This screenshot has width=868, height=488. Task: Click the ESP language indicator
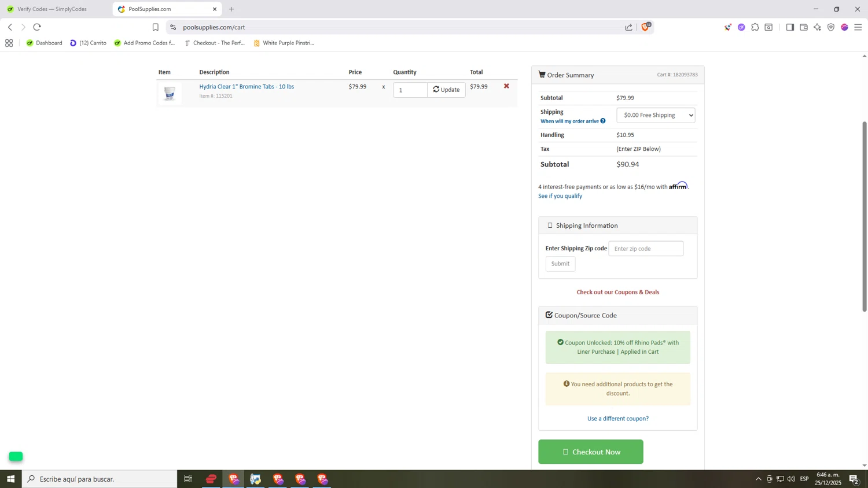click(x=804, y=479)
